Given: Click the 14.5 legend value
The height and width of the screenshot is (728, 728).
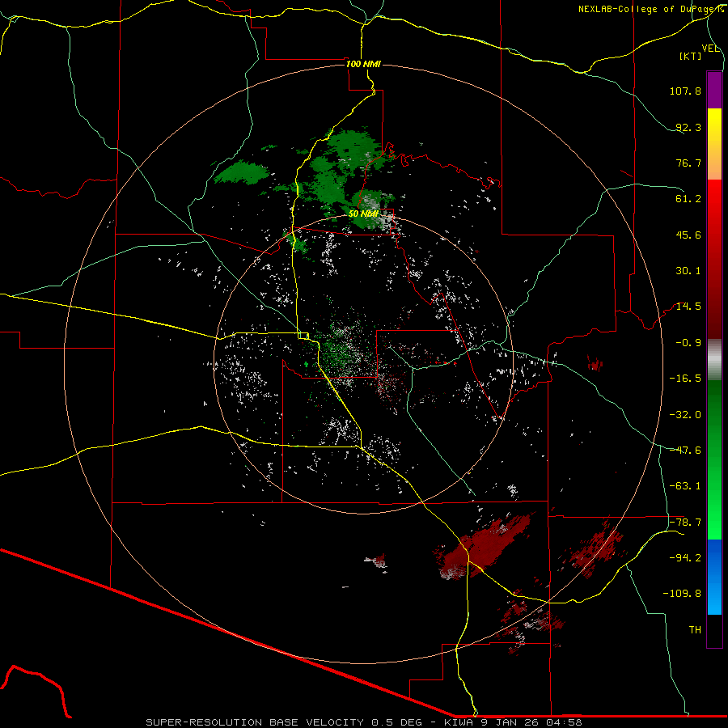Looking at the screenshot, I should [688, 307].
